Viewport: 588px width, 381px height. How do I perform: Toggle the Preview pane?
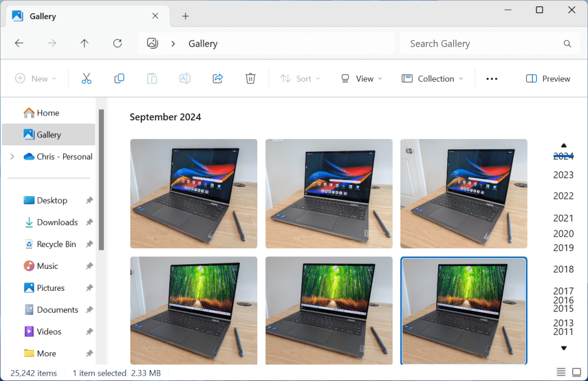(x=548, y=79)
